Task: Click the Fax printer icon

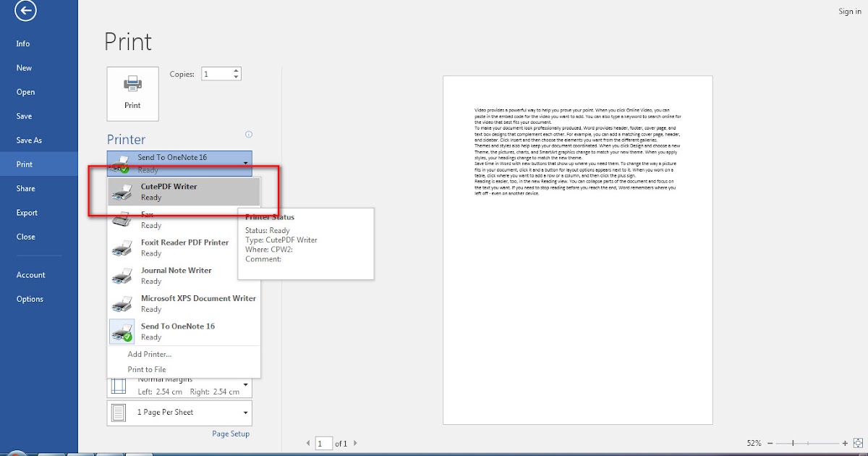Action: tap(122, 219)
